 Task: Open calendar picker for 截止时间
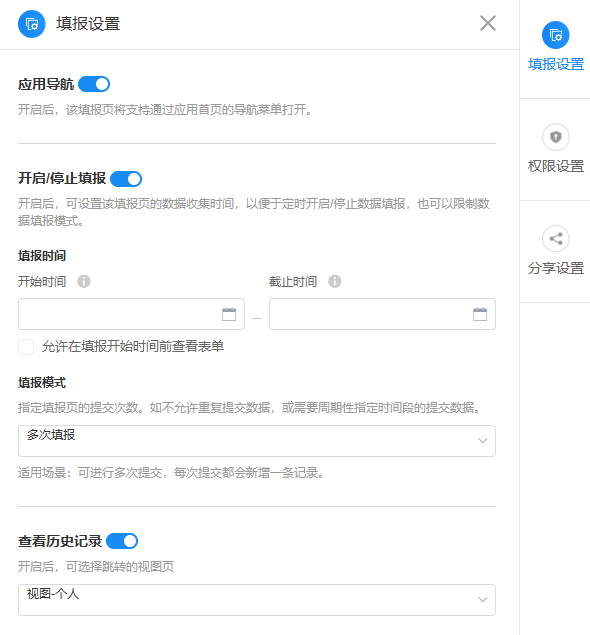coord(480,314)
